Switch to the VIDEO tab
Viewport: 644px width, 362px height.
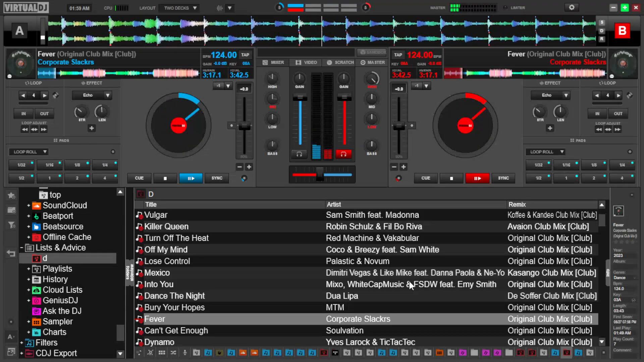[x=306, y=62]
